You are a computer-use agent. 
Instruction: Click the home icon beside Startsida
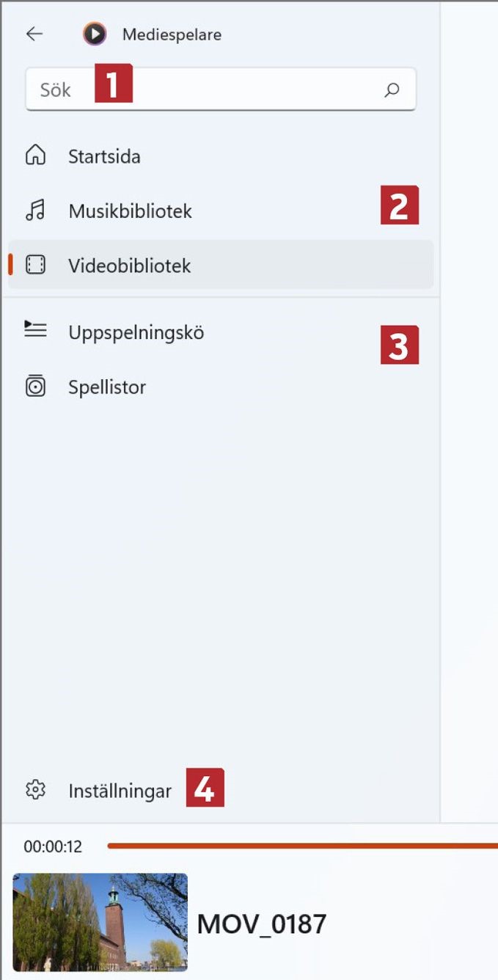[x=35, y=156]
